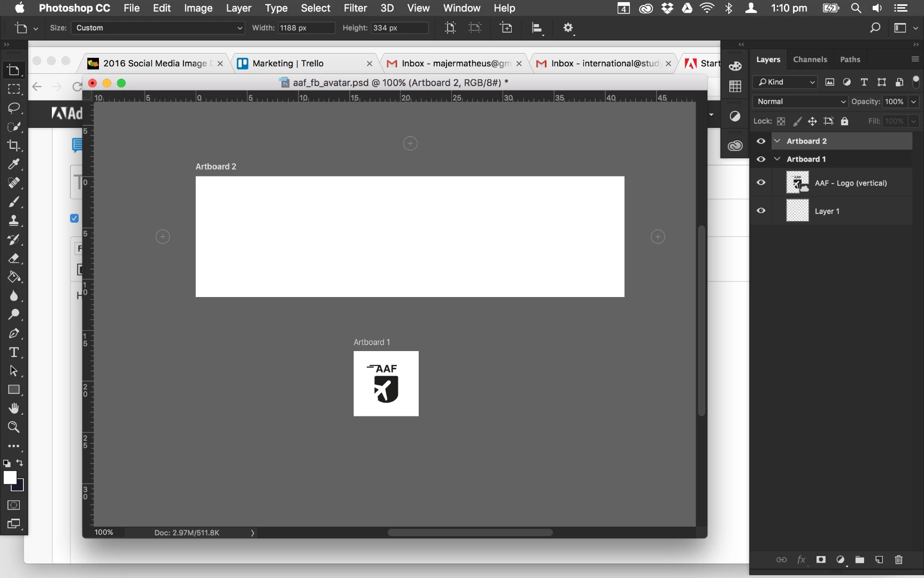Select the Pen tool

click(14, 333)
